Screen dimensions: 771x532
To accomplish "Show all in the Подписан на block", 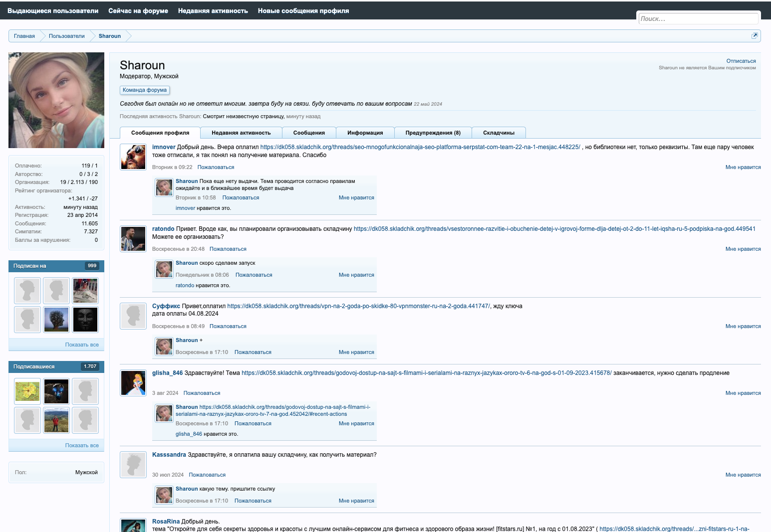I will point(82,345).
